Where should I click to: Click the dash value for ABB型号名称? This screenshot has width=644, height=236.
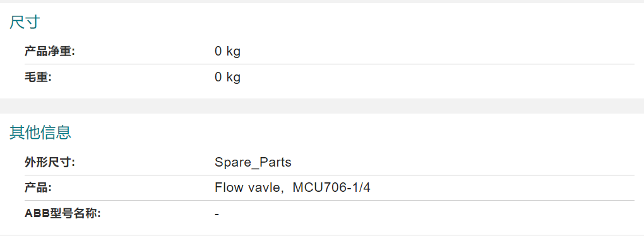pos(217,215)
